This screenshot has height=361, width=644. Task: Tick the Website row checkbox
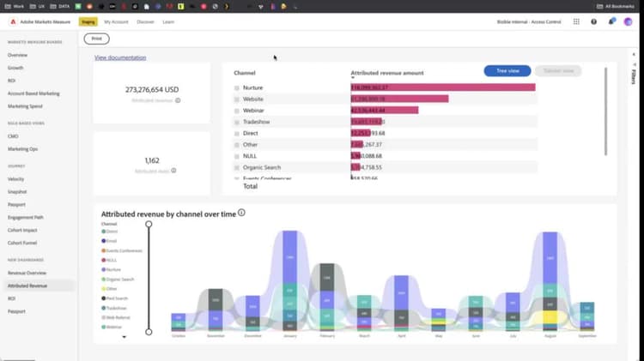coord(237,99)
